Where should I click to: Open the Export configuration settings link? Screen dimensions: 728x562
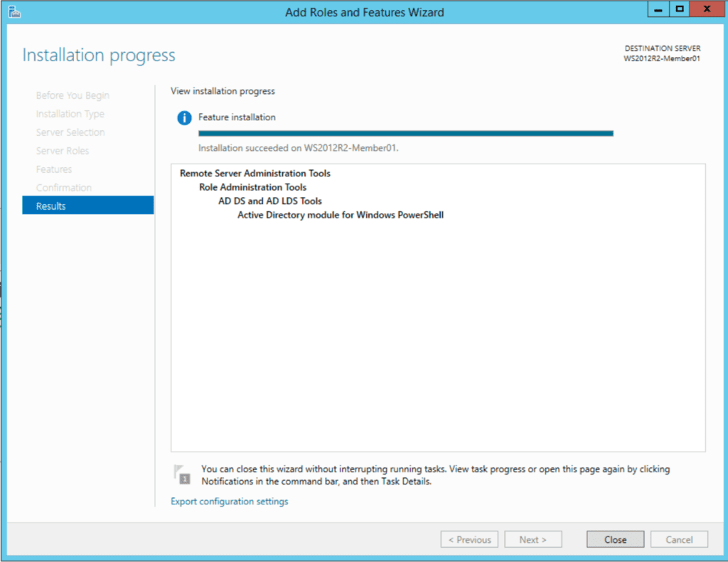pyautogui.click(x=229, y=501)
